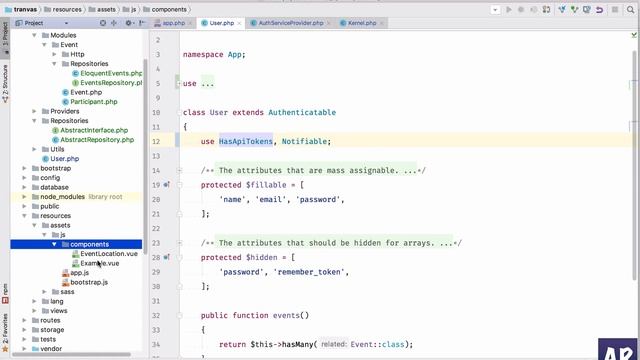Expand the sass folder
640x360 pixels.
coord(44,292)
